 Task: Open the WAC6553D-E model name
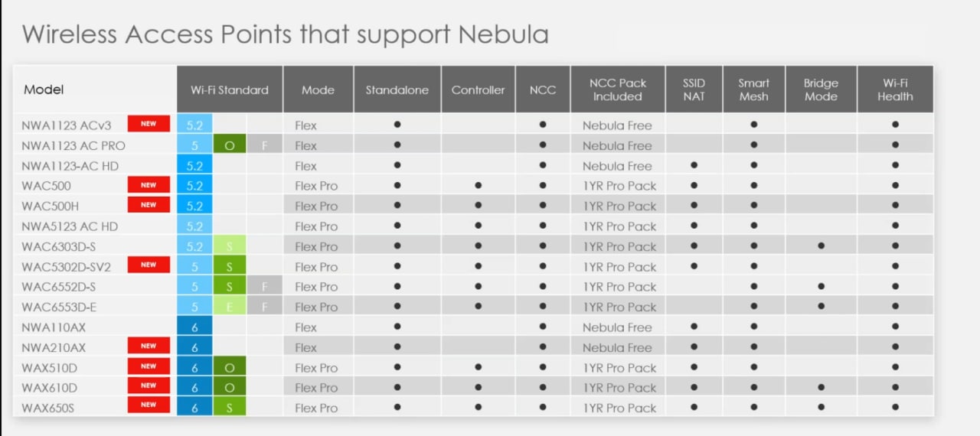click(x=60, y=307)
